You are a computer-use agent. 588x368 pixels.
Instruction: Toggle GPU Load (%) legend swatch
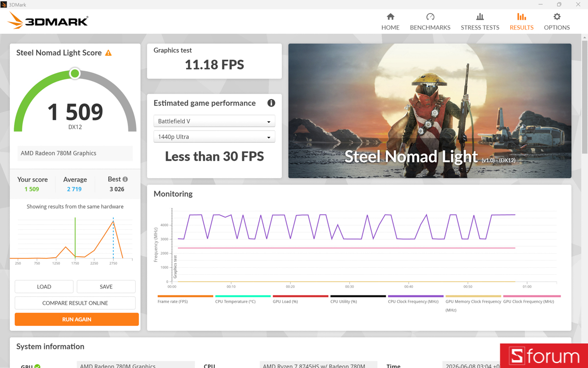point(300,296)
